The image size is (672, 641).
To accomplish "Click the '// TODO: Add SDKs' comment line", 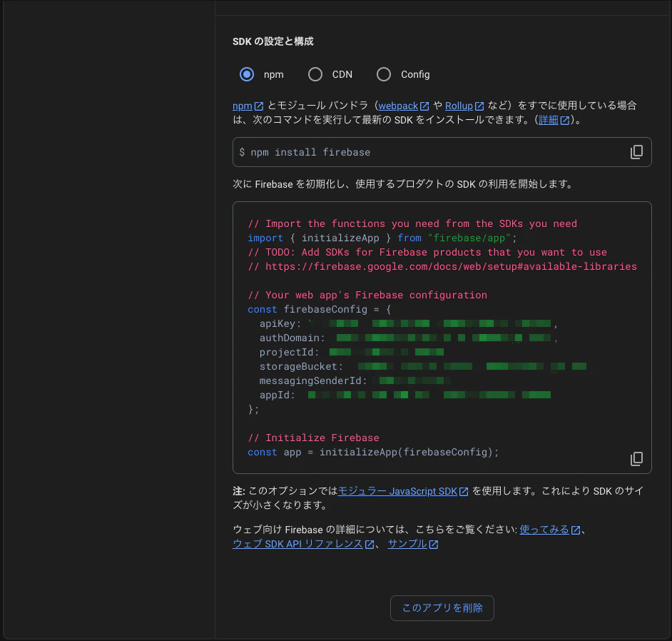I will pos(427,252).
